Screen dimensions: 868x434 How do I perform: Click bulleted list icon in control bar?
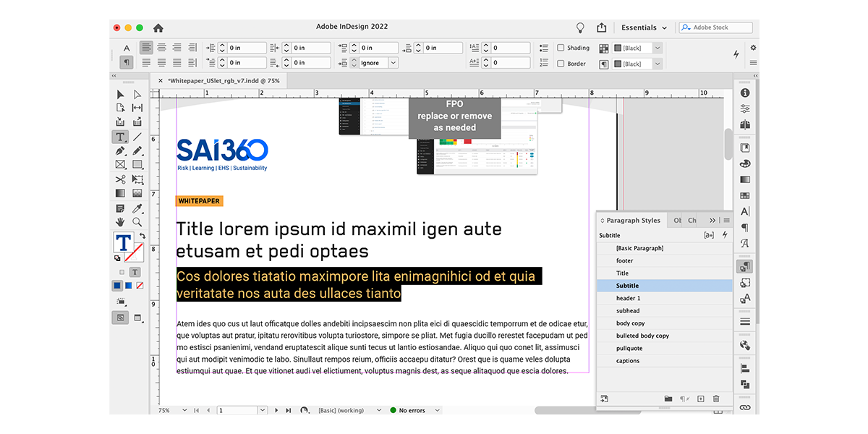click(x=543, y=48)
